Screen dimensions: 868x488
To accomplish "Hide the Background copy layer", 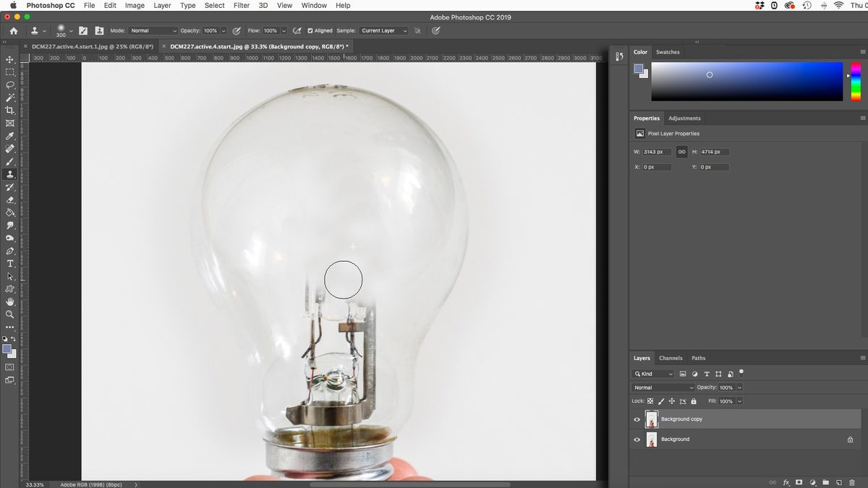I will 637,419.
